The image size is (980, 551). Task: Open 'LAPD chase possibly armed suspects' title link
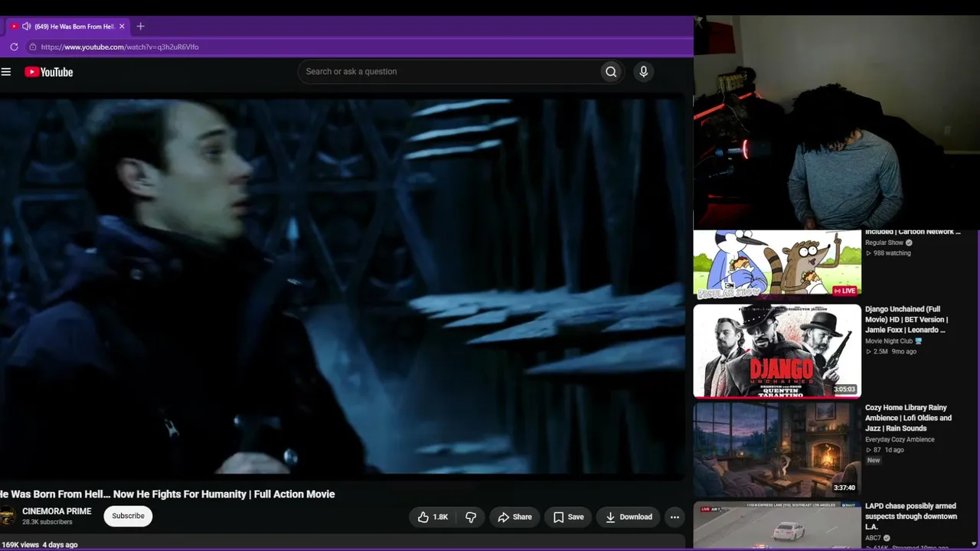911,517
